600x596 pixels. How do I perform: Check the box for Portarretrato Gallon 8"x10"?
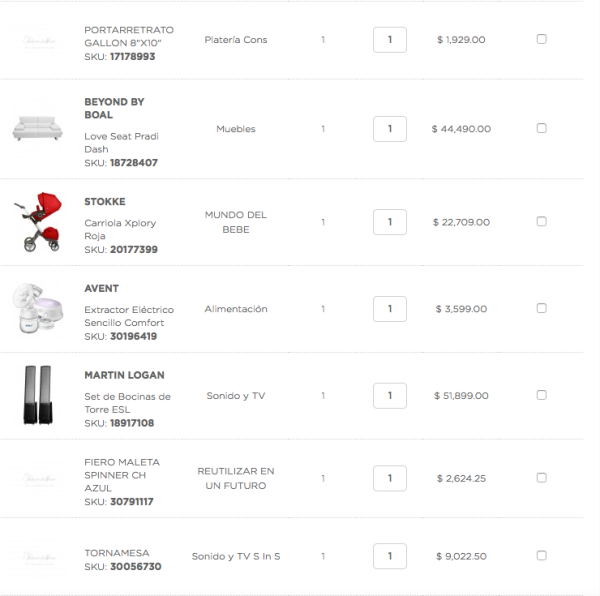tap(541, 39)
